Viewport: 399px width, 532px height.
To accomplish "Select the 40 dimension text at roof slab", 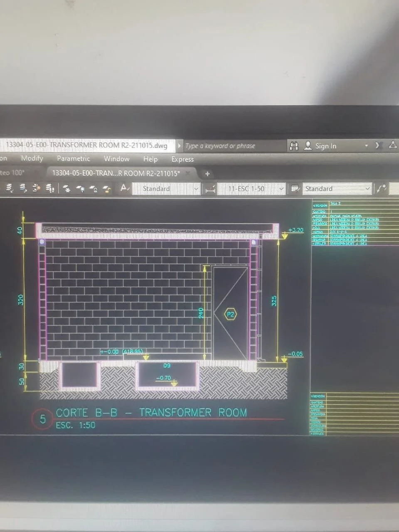I will click(20, 230).
